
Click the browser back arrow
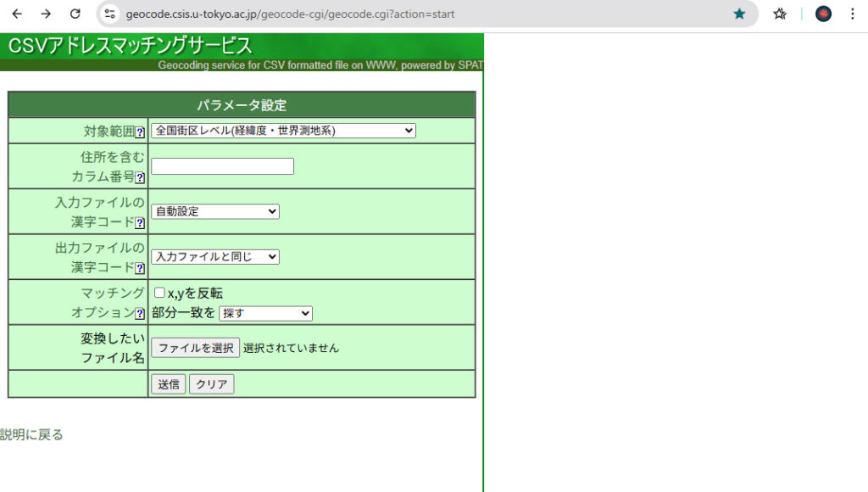pyautogui.click(x=17, y=14)
